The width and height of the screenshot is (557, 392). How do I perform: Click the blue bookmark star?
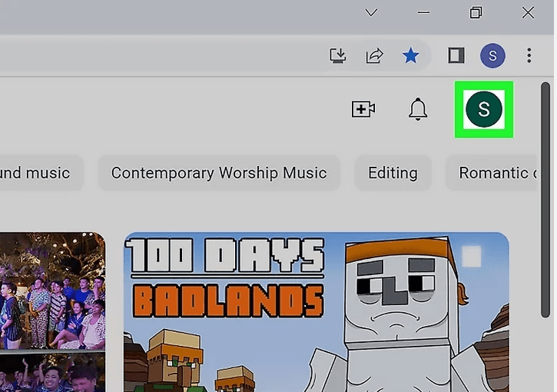point(410,55)
